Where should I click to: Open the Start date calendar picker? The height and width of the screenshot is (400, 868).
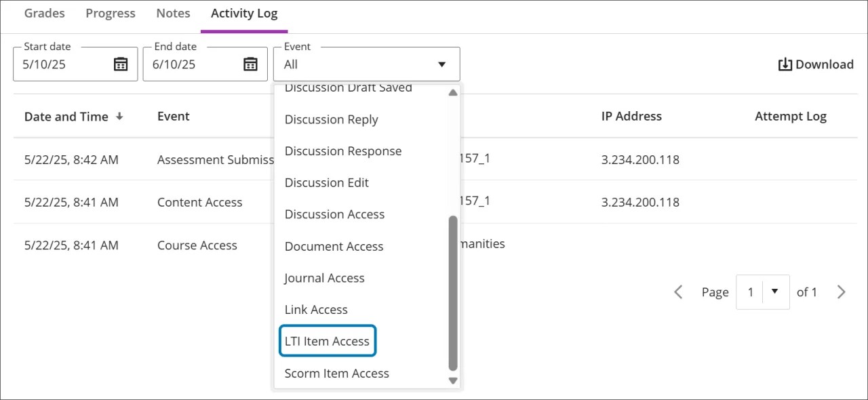tap(122, 63)
